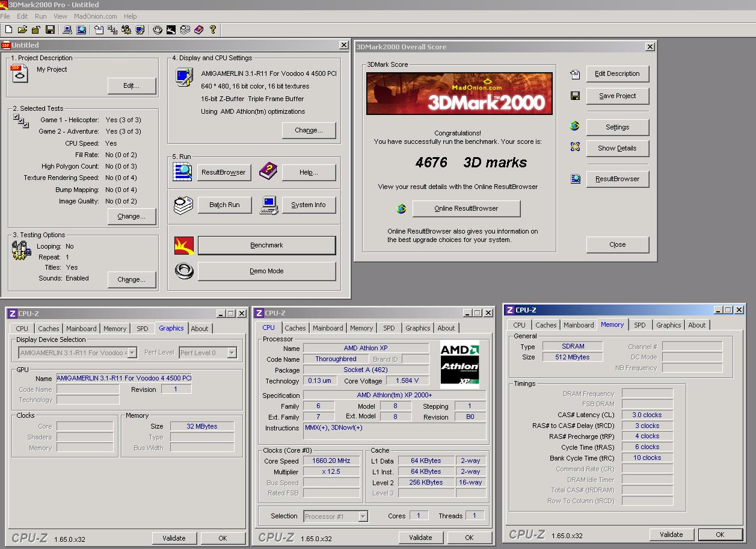Image resolution: width=756 pixels, height=549 pixels.
Task: Click the monitor icon in Display and CPU Settings
Action: pyautogui.click(x=183, y=77)
